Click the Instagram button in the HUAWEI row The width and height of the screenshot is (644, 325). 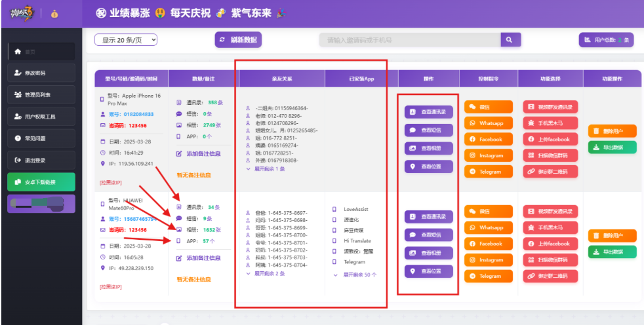(x=489, y=259)
